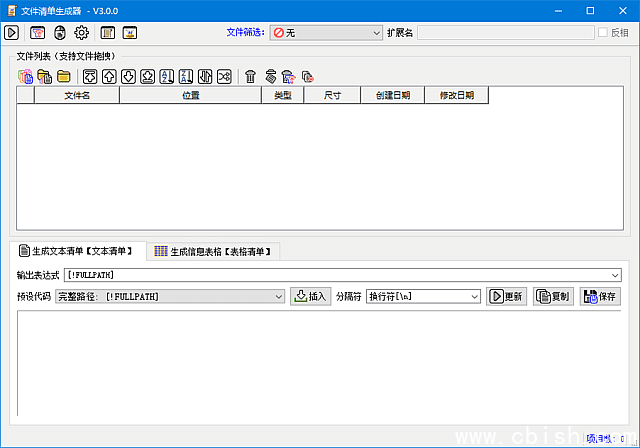Open the 预设代码 dropdown
Viewport: 640px width, 448px height.
tap(170, 297)
